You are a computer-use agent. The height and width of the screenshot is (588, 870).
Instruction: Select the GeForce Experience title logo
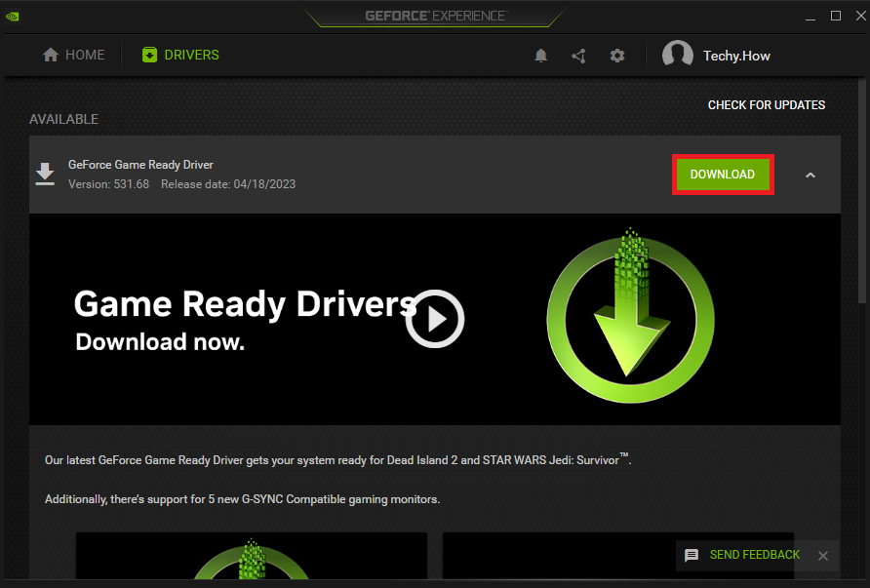(434, 15)
